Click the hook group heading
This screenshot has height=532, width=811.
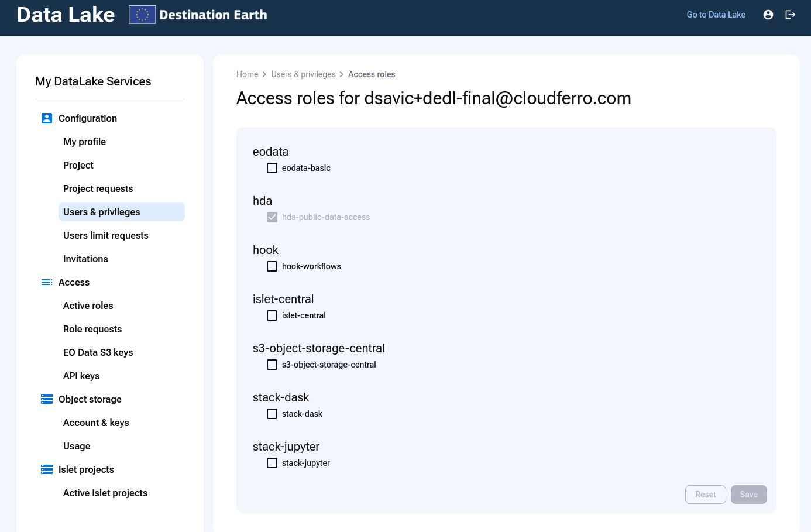pyautogui.click(x=265, y=250)
